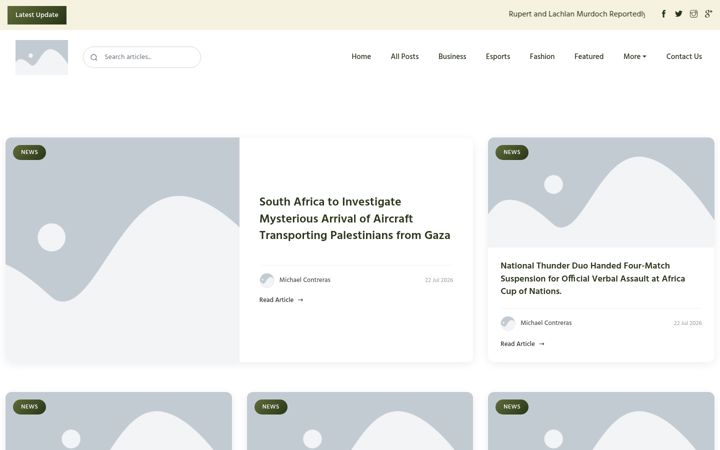Open the Instagram social icon

click(x=693, y=14)
